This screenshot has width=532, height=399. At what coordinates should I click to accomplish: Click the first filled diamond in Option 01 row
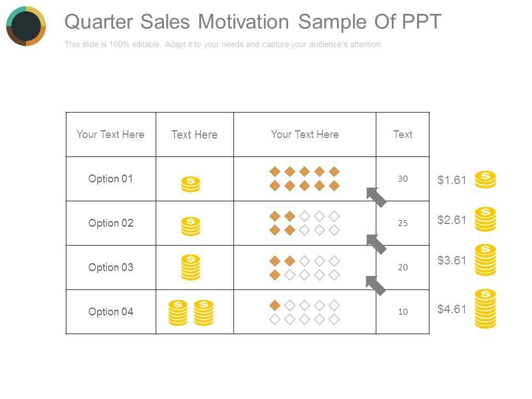[274, 171]
